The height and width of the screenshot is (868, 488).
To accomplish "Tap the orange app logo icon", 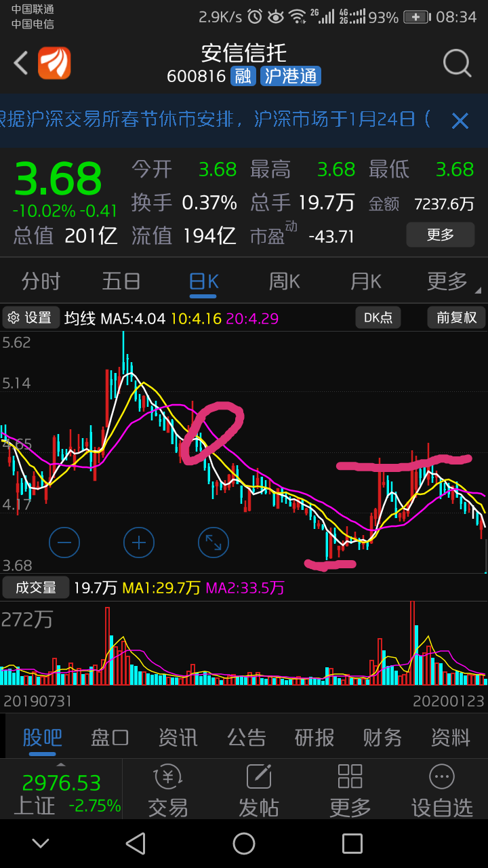I will click(x=54, y=63).
